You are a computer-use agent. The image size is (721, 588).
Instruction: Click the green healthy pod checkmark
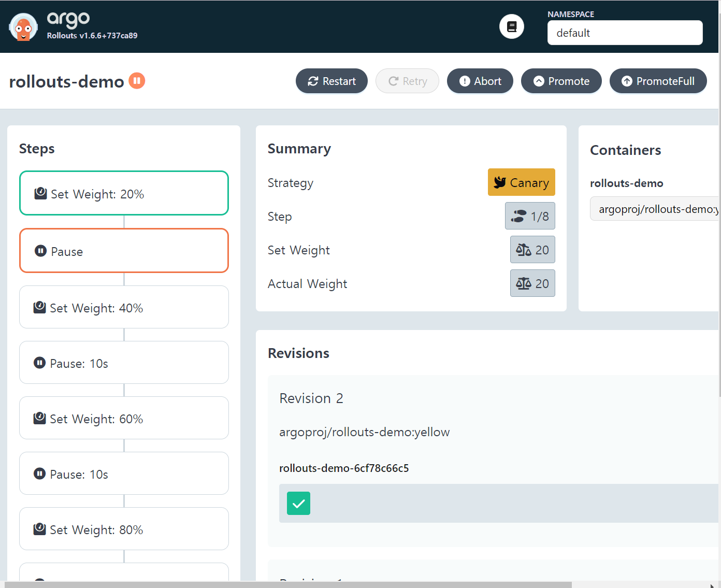pos(299,503)
